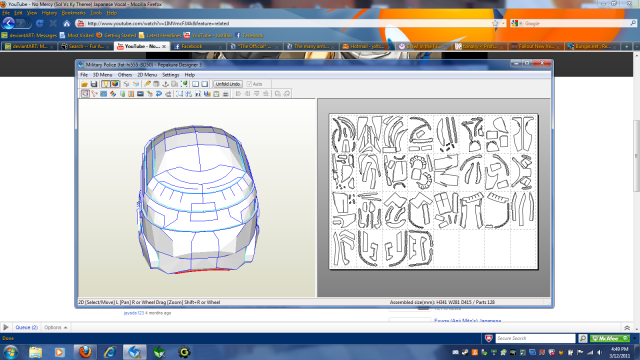Screen dimensions: 640x360
Task: Switch to Fallout New Vegas tab
Action: click(x=536, y=47)
